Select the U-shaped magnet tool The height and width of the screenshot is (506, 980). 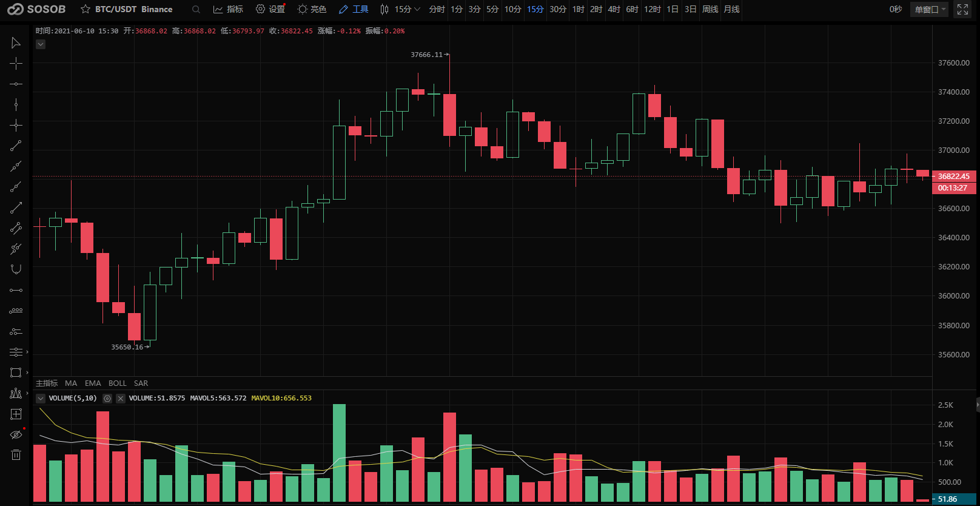coord(16,269)
